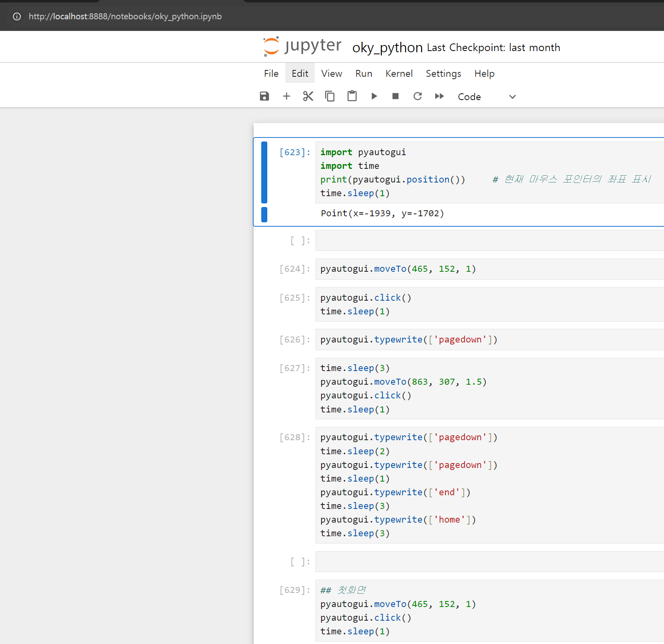664x644 pixels.
Task: Click the import time line in cell 623
Action: [350, 166]
